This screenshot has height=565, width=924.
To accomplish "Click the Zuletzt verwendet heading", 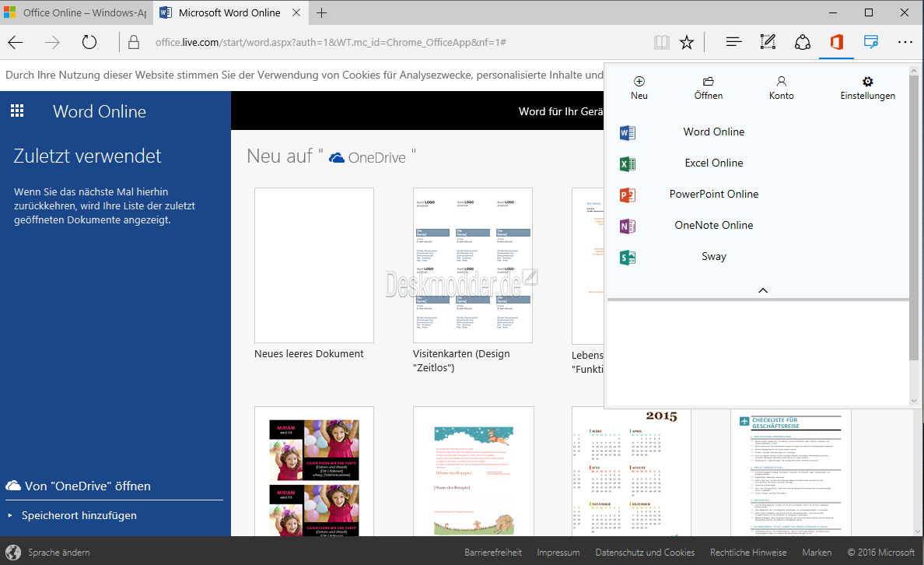I will (x=87, y=156).
